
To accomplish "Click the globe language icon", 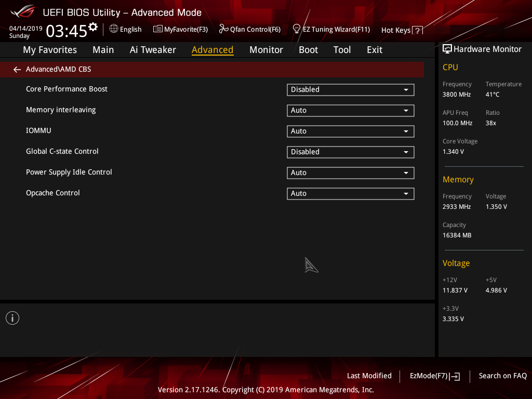I will pos(114,29).
